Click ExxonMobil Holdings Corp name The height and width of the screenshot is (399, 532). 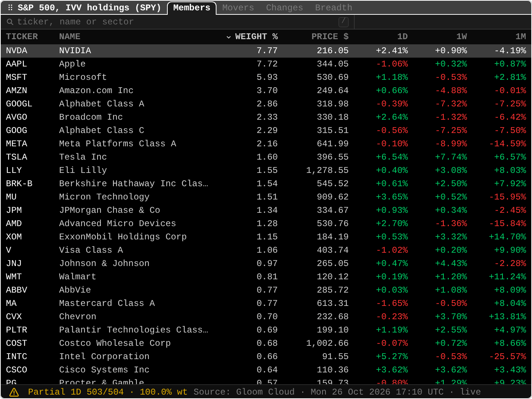click(123, 237)
